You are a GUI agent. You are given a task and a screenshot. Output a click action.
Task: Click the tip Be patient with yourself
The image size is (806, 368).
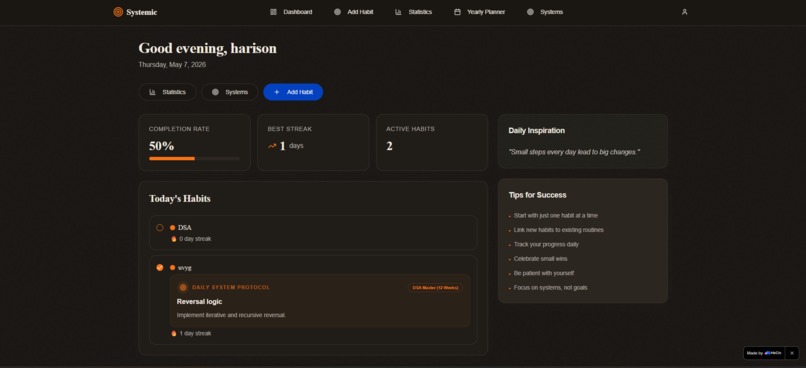click(544, 273)
